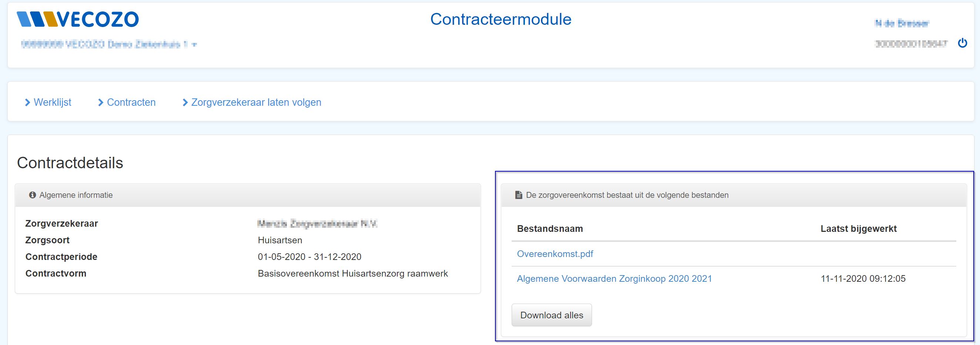Click the Huisartsen Zorgsoort value
This screenshot has width=980, height=345.
[280, 240]
